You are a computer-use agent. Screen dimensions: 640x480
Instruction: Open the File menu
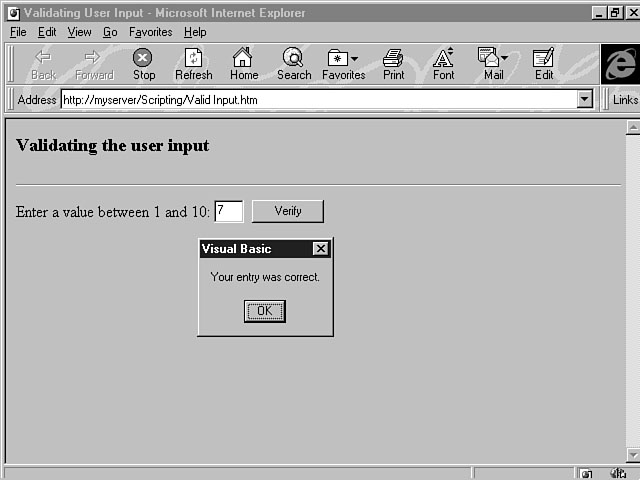click(x=18, y=32)
